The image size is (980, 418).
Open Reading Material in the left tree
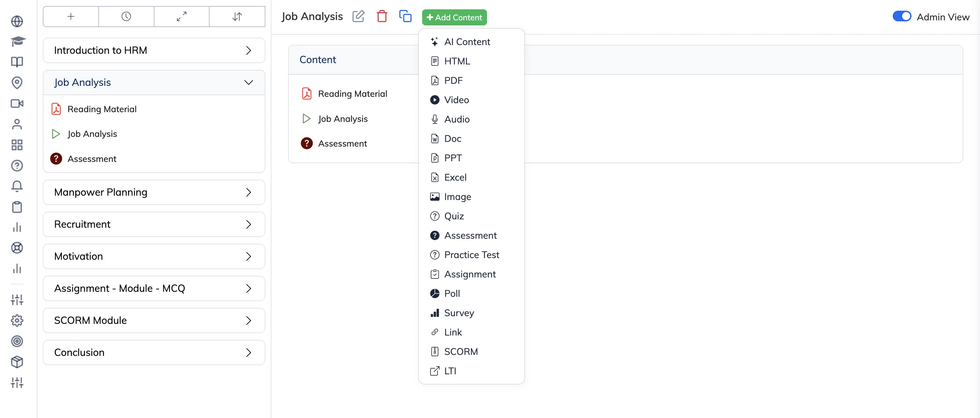coord(94,109)
